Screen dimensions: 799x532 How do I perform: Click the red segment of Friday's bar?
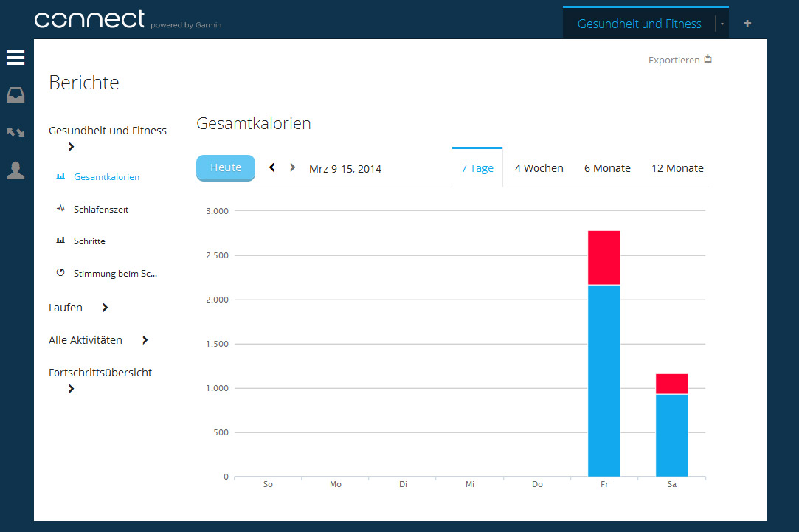(603, 257)
